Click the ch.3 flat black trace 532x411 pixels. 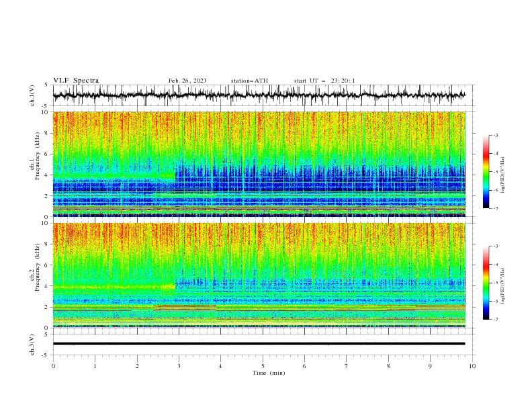[x=259, y=344]
